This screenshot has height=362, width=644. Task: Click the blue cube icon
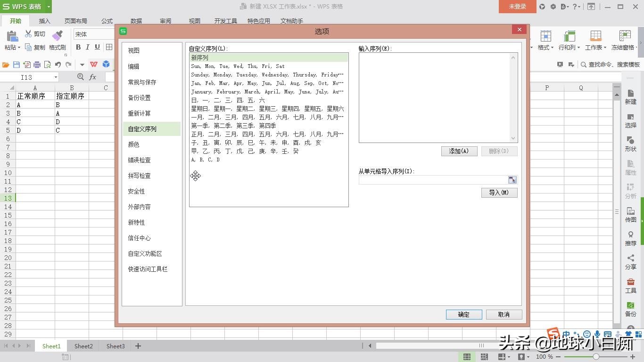pos(106,64)
